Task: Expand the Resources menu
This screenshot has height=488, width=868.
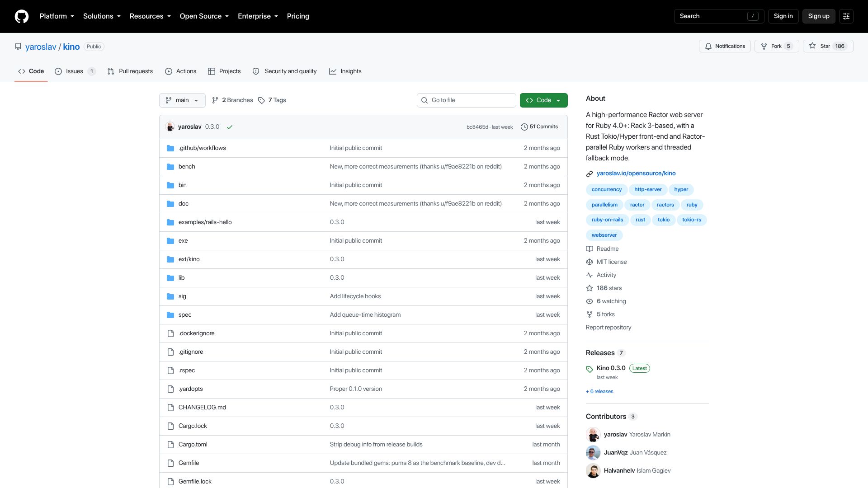Action: pos(150,16)
